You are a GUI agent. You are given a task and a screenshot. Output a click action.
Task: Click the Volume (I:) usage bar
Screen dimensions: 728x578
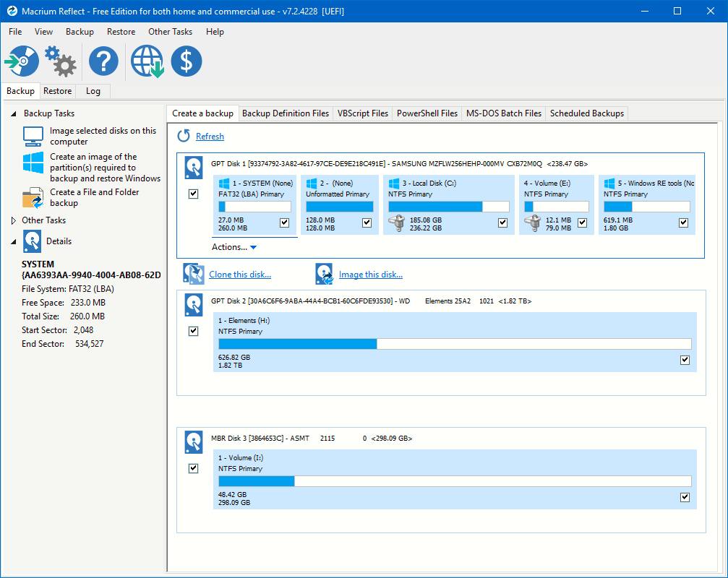point(455,481)
